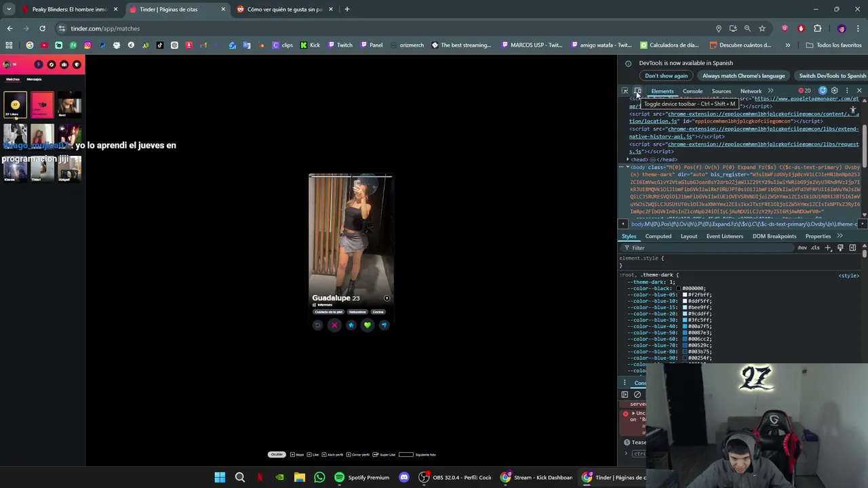Click the blue Boost send icon

[384, 325]
